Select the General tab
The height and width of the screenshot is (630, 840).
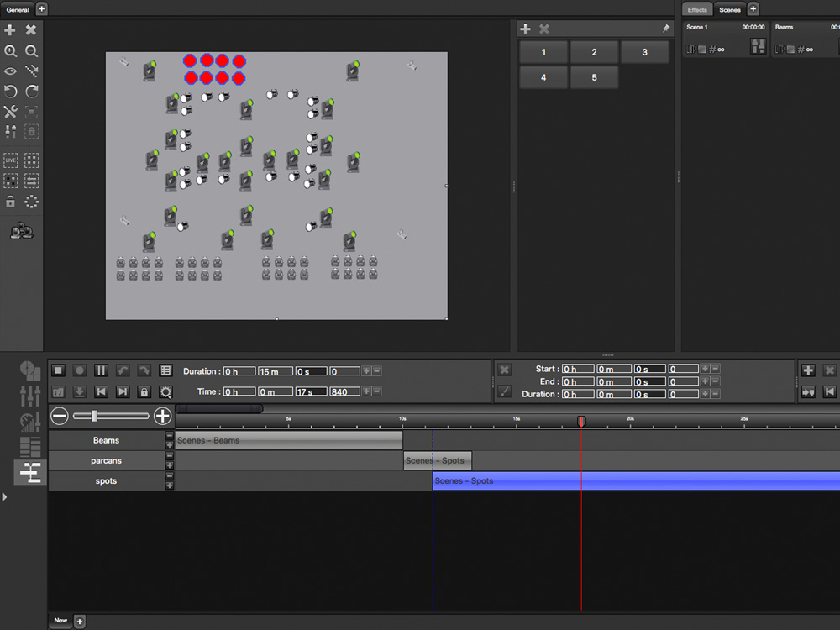(x=18, y=9)
